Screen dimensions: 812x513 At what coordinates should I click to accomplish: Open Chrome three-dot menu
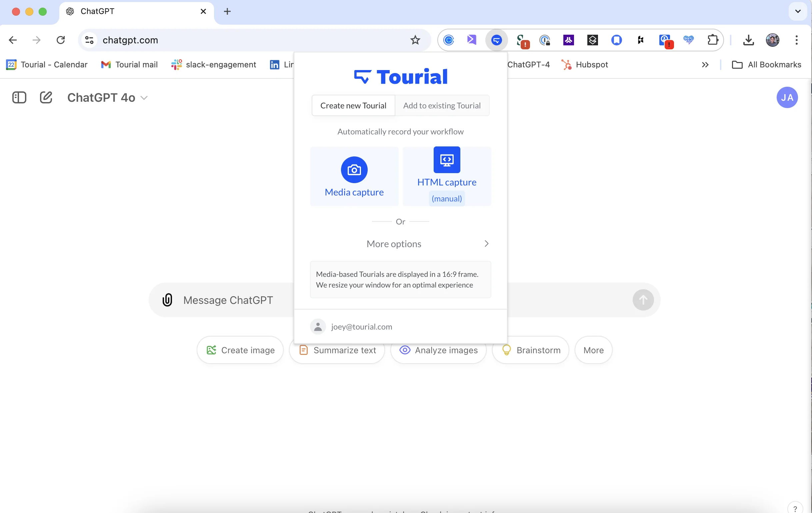tap(796, 40)
